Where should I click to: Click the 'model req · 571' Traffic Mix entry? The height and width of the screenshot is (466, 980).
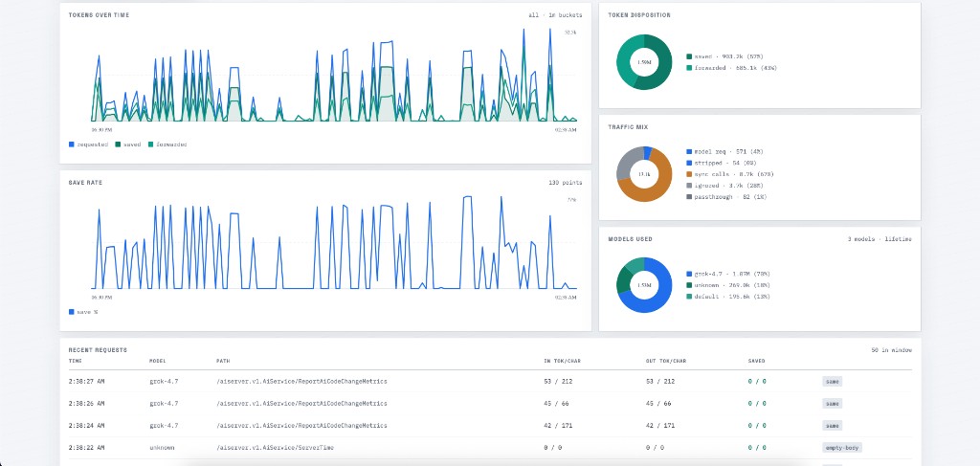click(724, 152)
